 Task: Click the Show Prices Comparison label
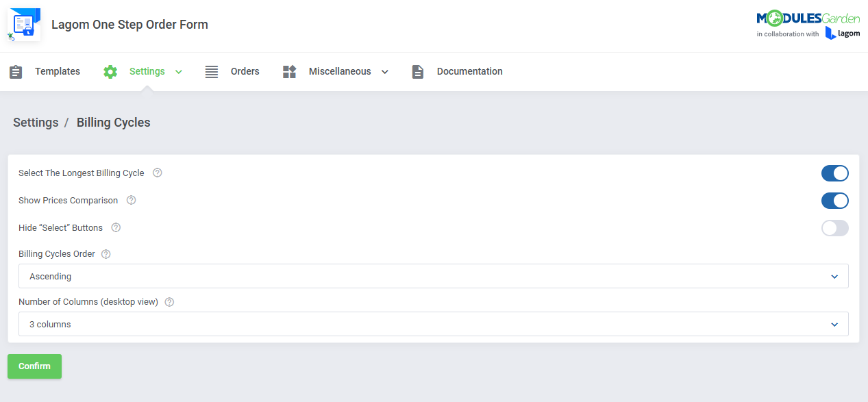click(x=69, y=201)
